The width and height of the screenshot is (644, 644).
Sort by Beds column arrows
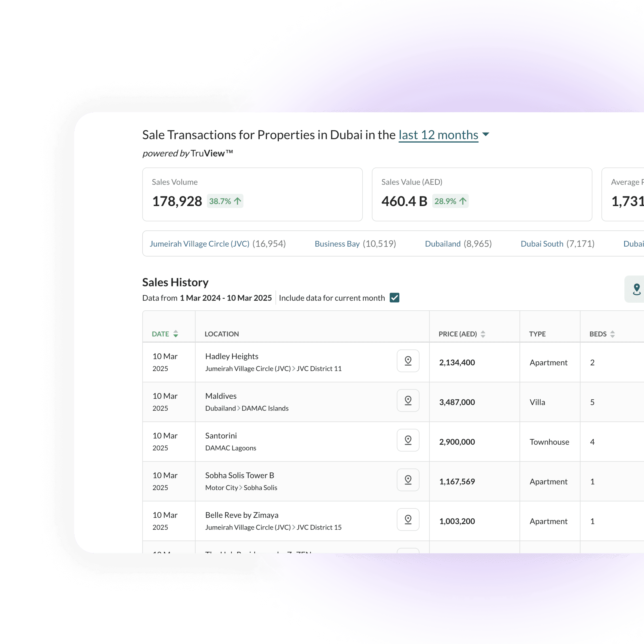(612, 334)
